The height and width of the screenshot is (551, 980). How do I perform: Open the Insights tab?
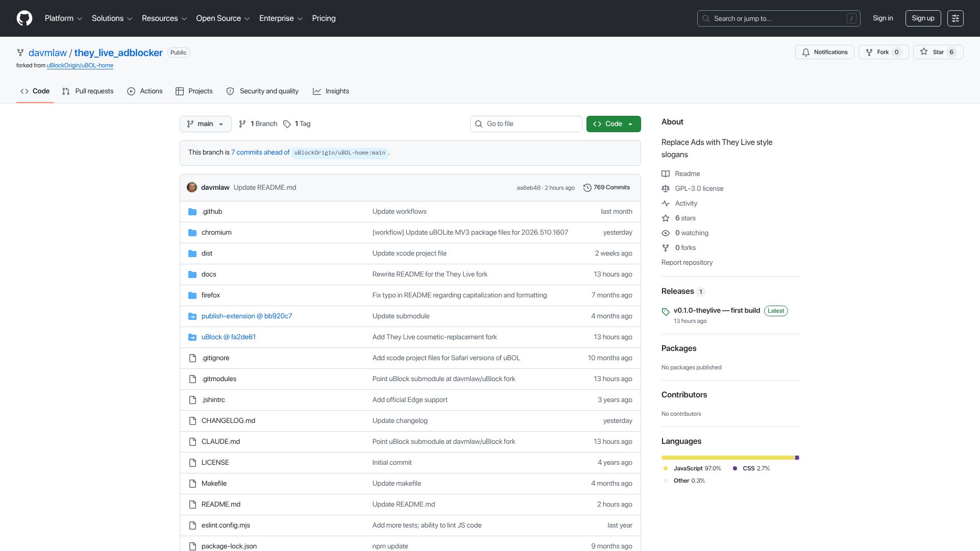pos(331,91)
